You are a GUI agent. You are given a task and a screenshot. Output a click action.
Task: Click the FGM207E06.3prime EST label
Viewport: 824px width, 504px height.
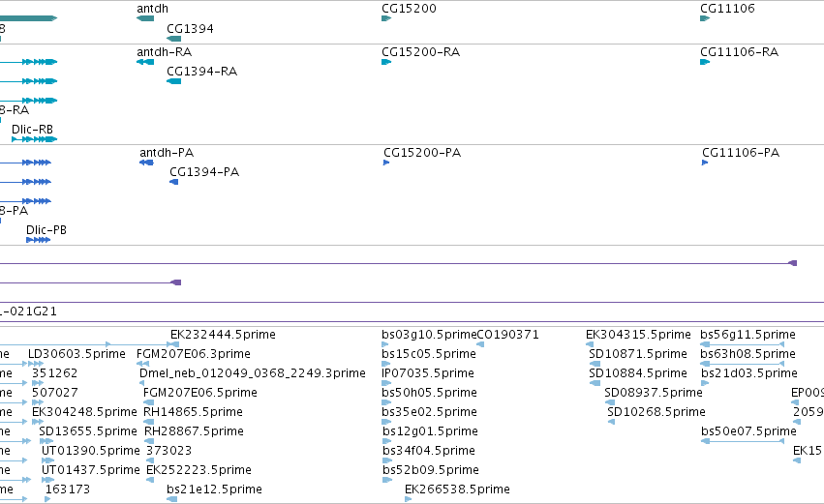point(194,354)
